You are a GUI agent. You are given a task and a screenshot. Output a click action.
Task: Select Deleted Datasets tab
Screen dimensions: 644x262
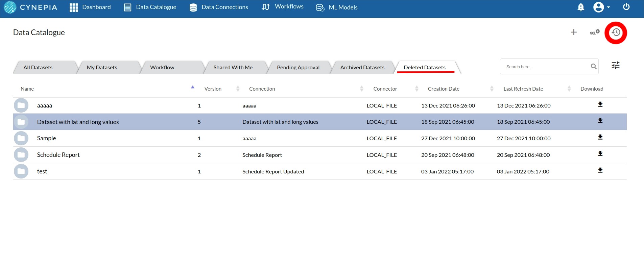click(x=425, y=67)
